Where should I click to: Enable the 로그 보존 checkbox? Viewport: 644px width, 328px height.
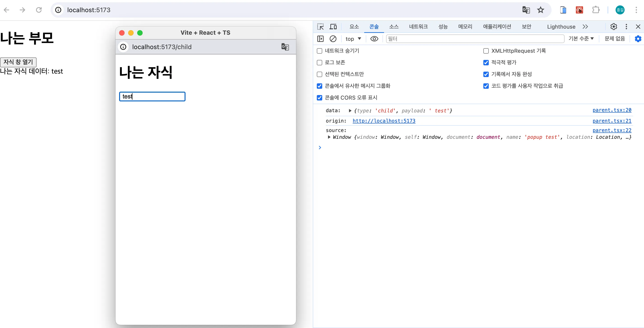point(320,63)
